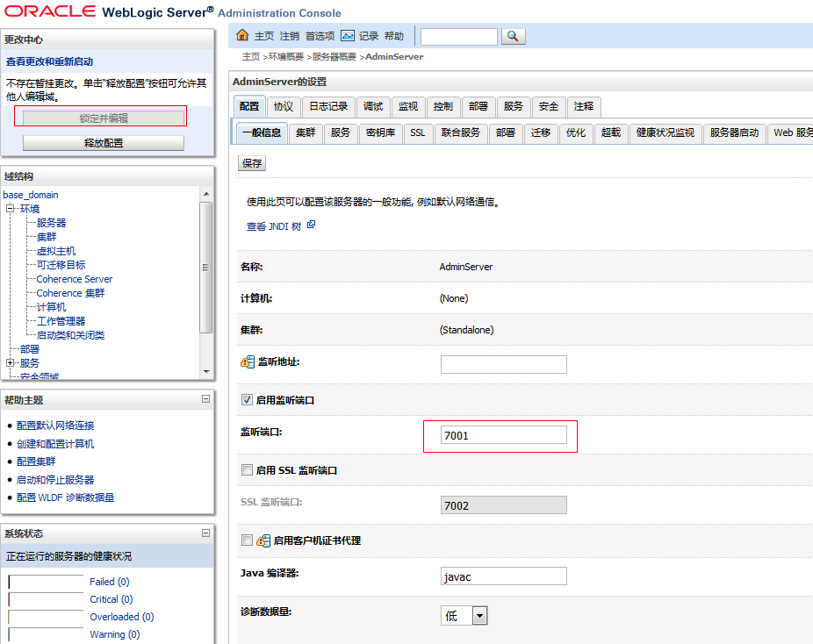Screen dimensions: 813x644
Task: Click the warning icon beside 启用客户机证书代理
Action: click(263, 540)
